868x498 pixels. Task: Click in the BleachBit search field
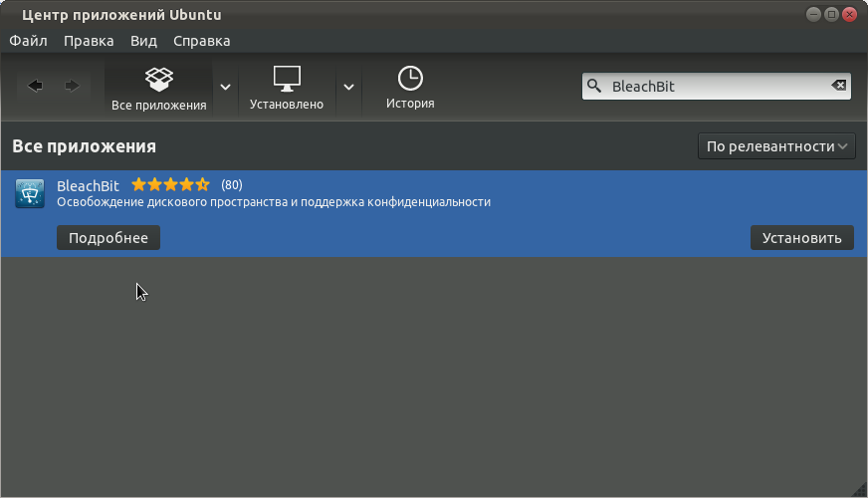click(717, 87)
